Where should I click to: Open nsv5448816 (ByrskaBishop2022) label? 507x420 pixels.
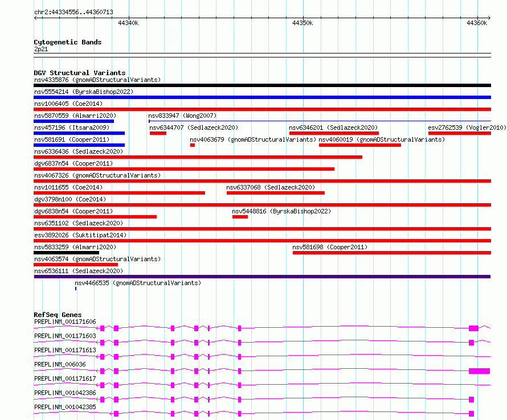point(281,211)
